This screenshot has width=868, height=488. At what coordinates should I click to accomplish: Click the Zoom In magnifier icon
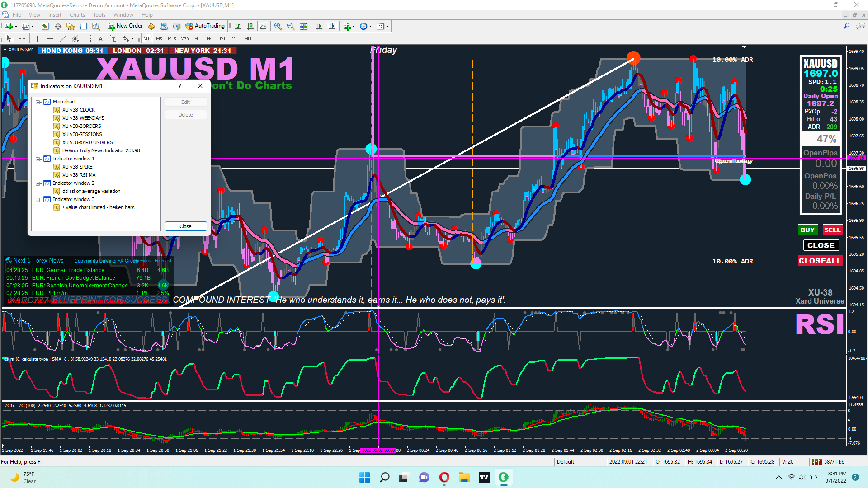click(x=278, y=26)
